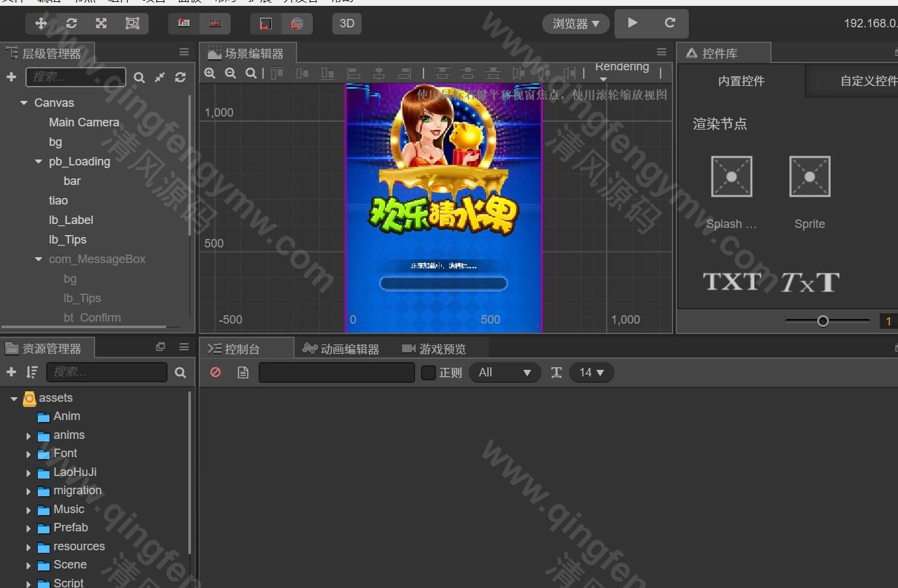
Task: Select the tiao node
Action: 58,201
